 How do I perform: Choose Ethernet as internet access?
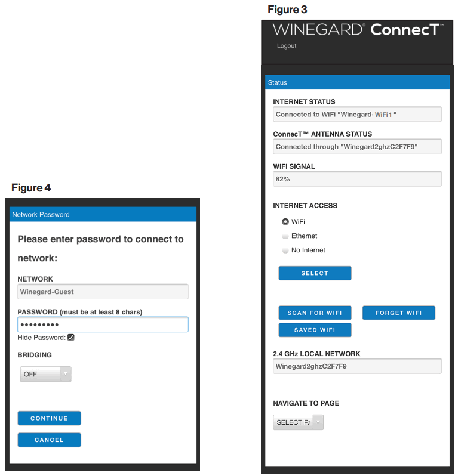click(x=285, y=236)
